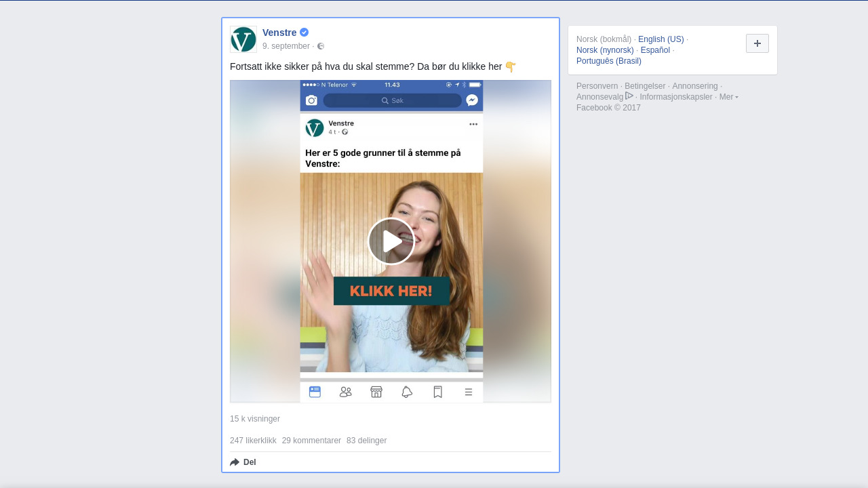Expand the Mer footer dropdown

[x=728, y=97]
